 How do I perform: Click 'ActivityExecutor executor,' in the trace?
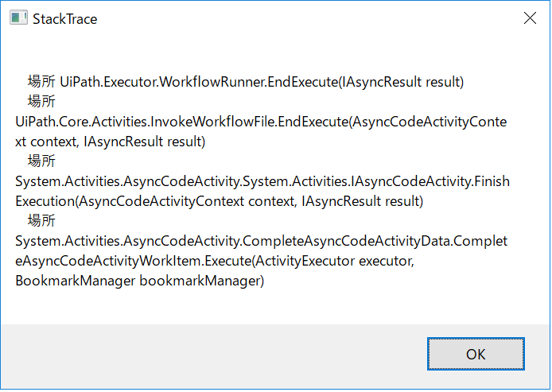click(x=334, y=261)
